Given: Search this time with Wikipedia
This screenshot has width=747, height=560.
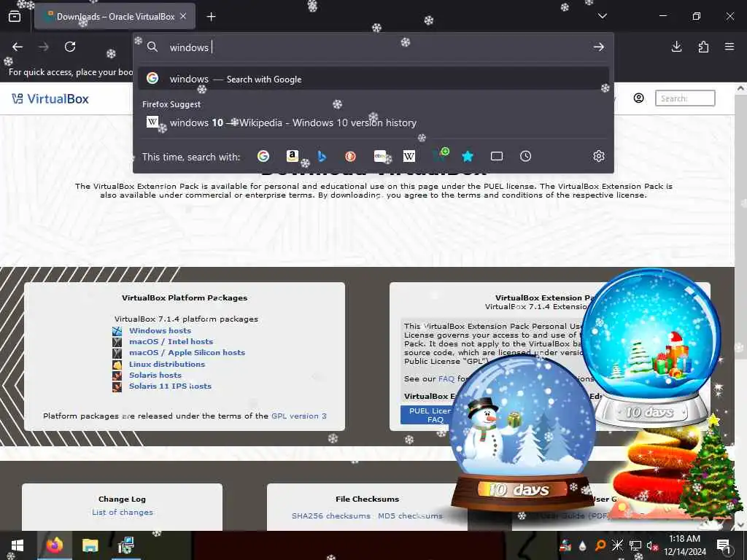Looking at the screenshot, I should click(409, 156).
